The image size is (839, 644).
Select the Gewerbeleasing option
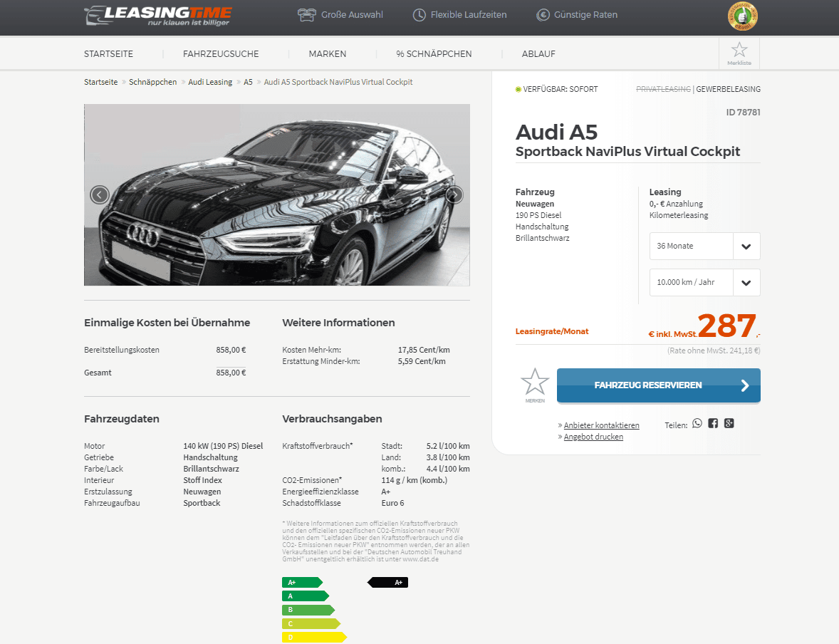click(x=728, y=89)
